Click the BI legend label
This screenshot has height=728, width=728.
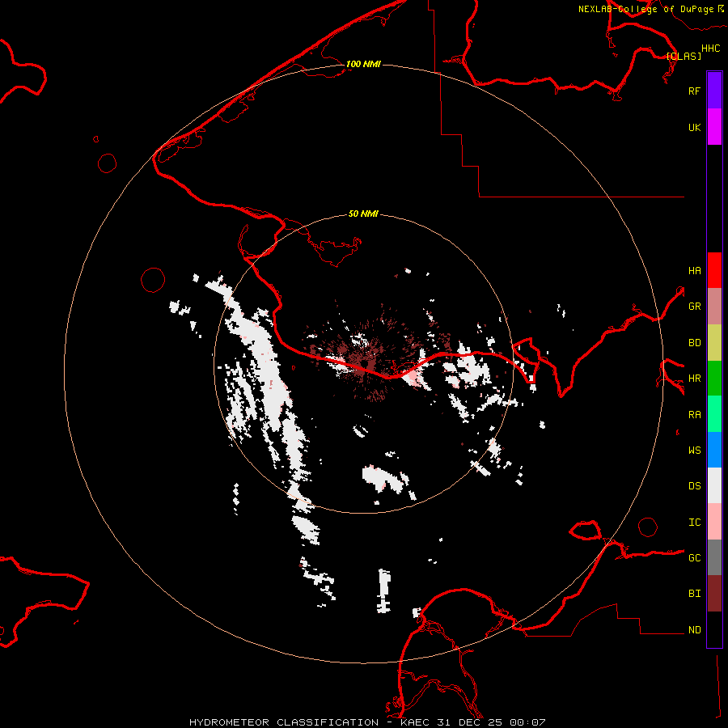(x=694, y=594)
